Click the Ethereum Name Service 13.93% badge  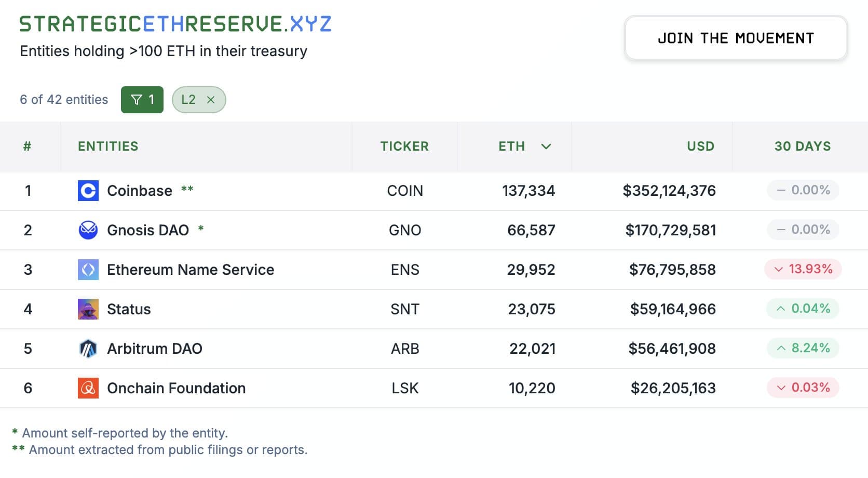pyautogui.click(x=803, y=269)
